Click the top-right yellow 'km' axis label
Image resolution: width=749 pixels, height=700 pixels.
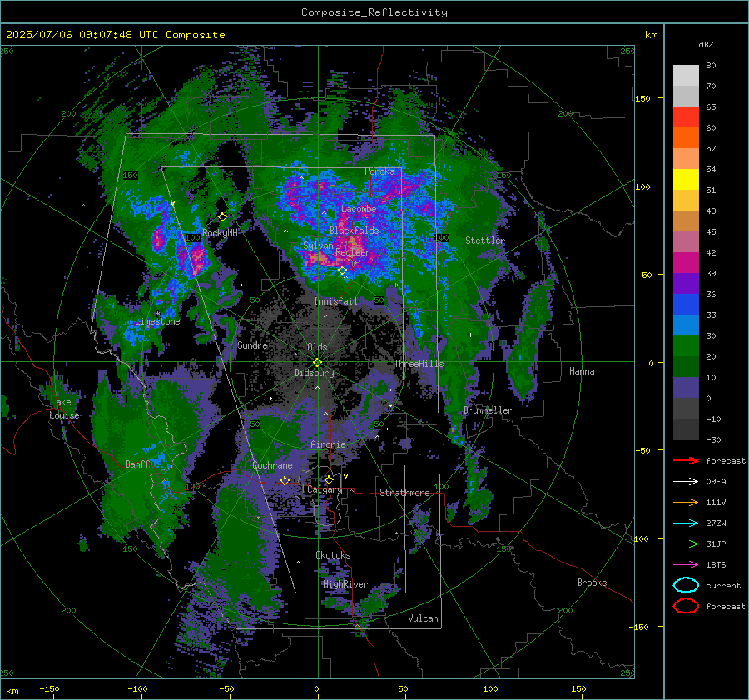coord(652,35)
